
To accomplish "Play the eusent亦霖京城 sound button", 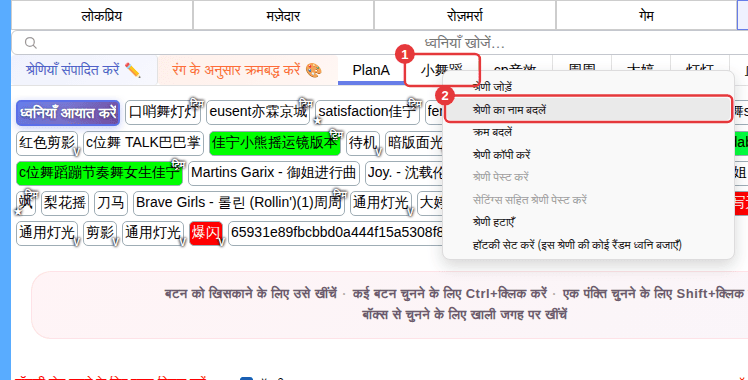I will 258,113.
